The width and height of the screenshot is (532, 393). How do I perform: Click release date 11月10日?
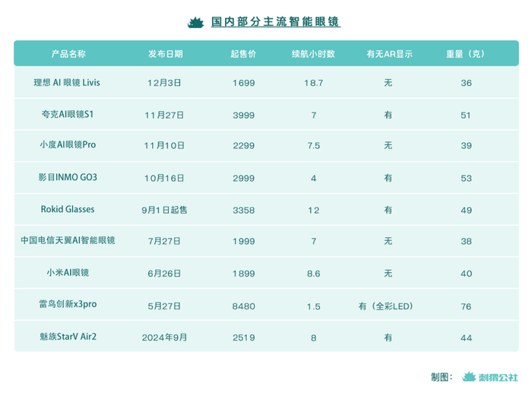coord(164,146)
